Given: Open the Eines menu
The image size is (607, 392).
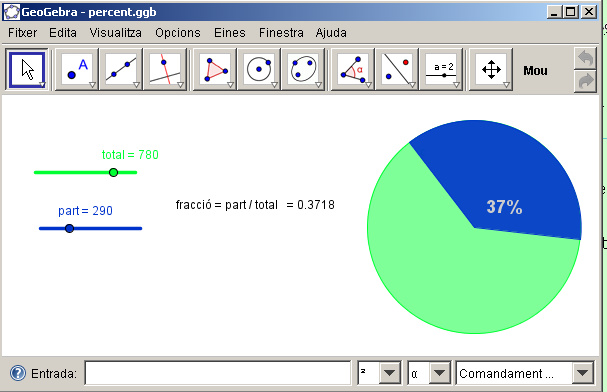Looking at the screenshot, I should (230, 33).
